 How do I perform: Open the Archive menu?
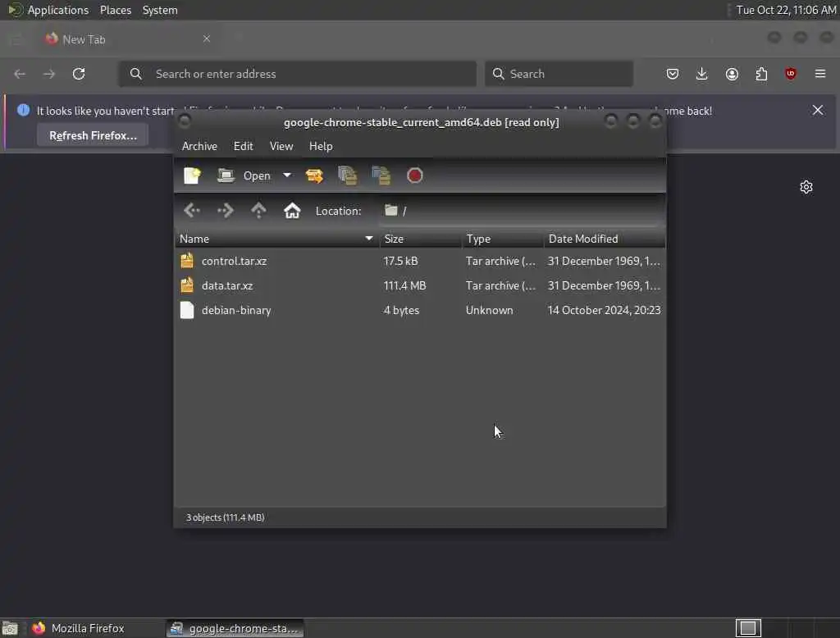(199, 146)
